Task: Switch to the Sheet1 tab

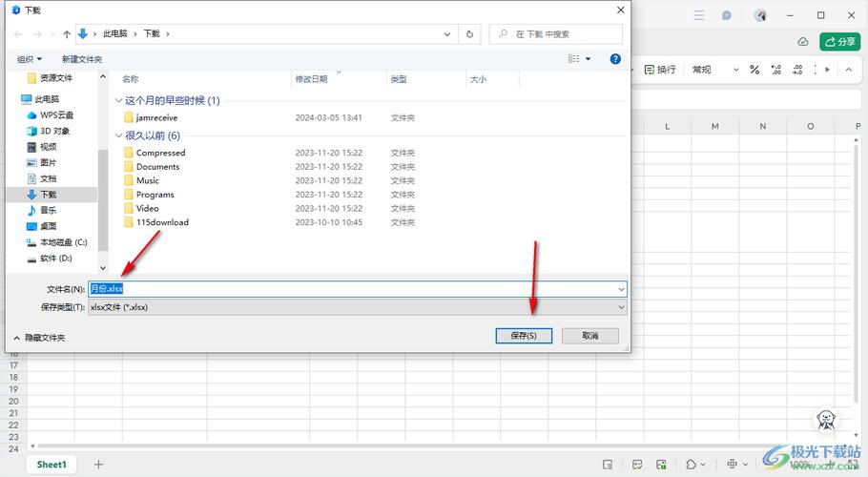Action: (52, 465)
